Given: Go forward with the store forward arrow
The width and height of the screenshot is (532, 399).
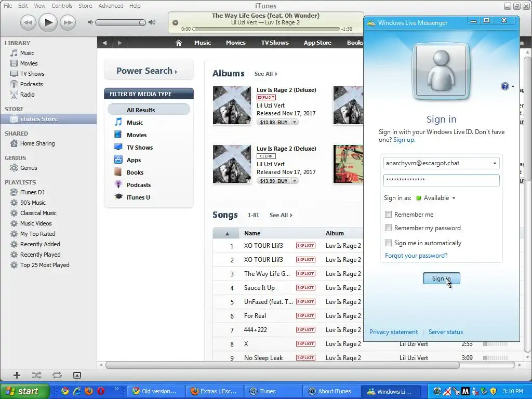Looking at the screenshot, I should point(119,43).
